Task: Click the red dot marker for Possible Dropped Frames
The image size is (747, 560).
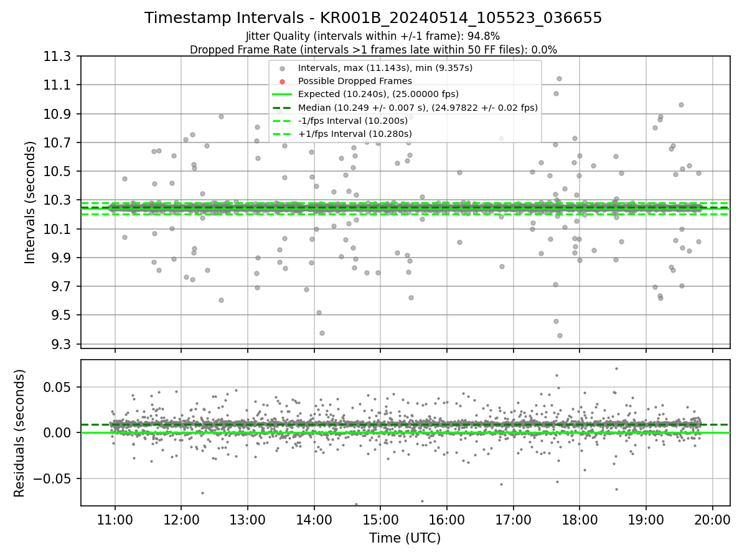Action: 282,82
